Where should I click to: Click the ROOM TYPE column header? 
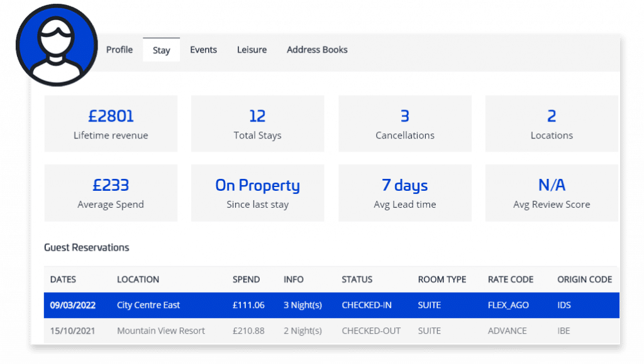pyautogui.click(x=442, y=280)
